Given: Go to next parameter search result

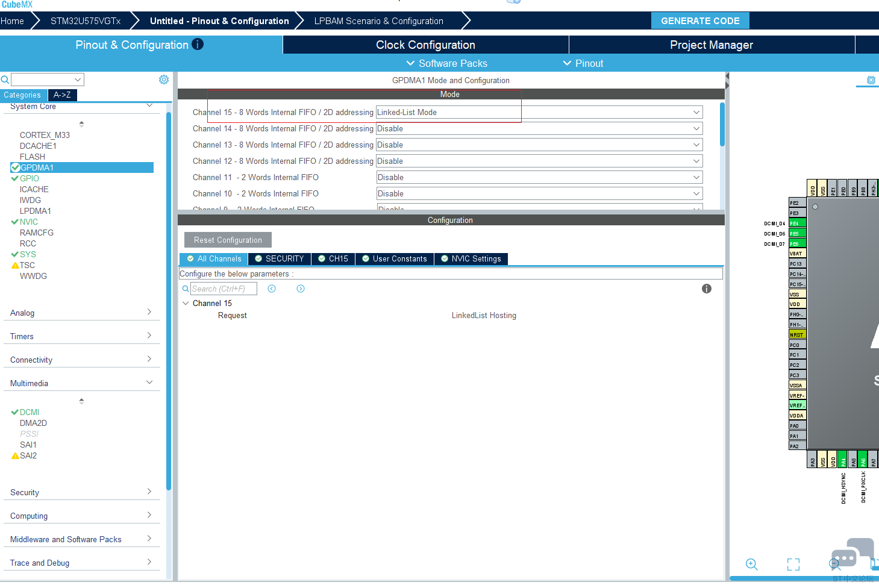Looking at the screenshot, I should pos(301,289).
